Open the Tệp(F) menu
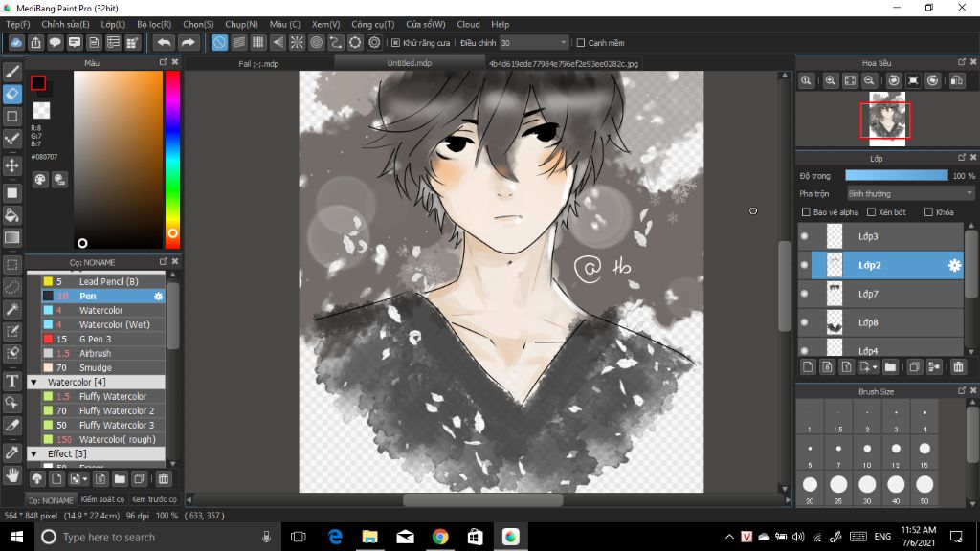This screenshot has width=980, height=551. point(18,24)
